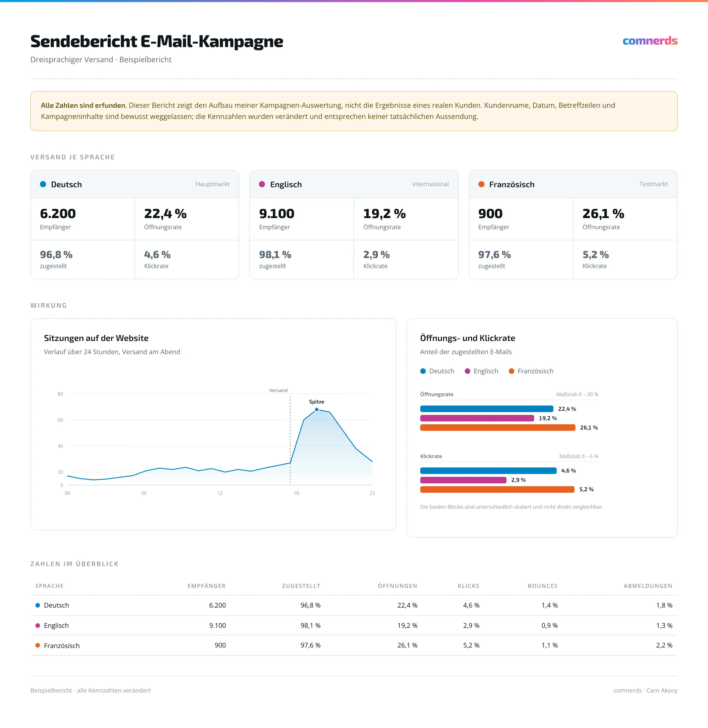This screenshot has height=728, width=708.
Task: Select the Englisch legend item in bar chart
Action: click(481, 371)
